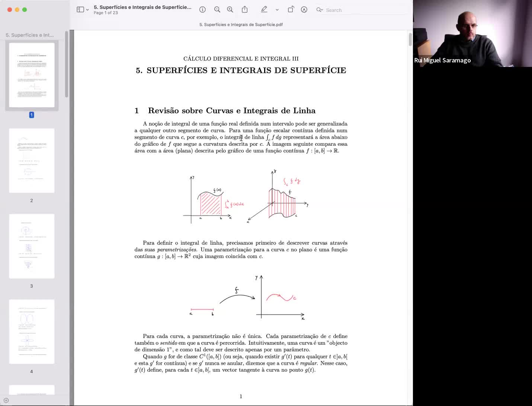Select page 3 thumbnail in sidebar
This screenshot has width=532, height=406.
(x=32, y=246)
